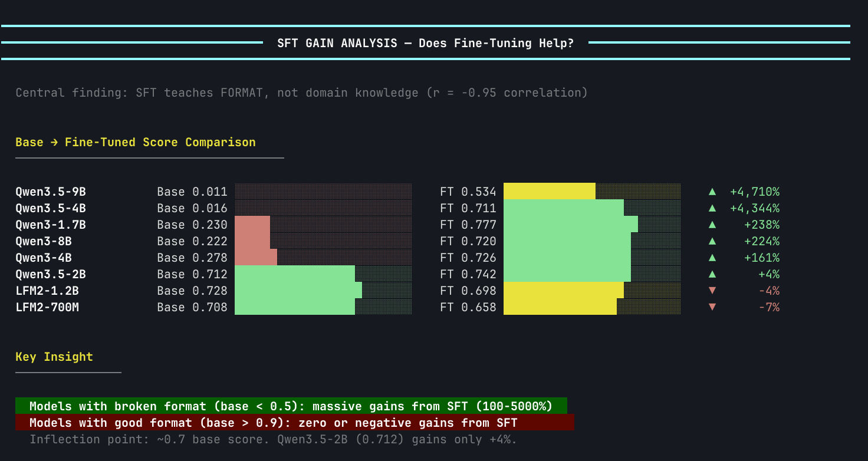Click the model name Qwen3-8B

(x=44, y=241)
